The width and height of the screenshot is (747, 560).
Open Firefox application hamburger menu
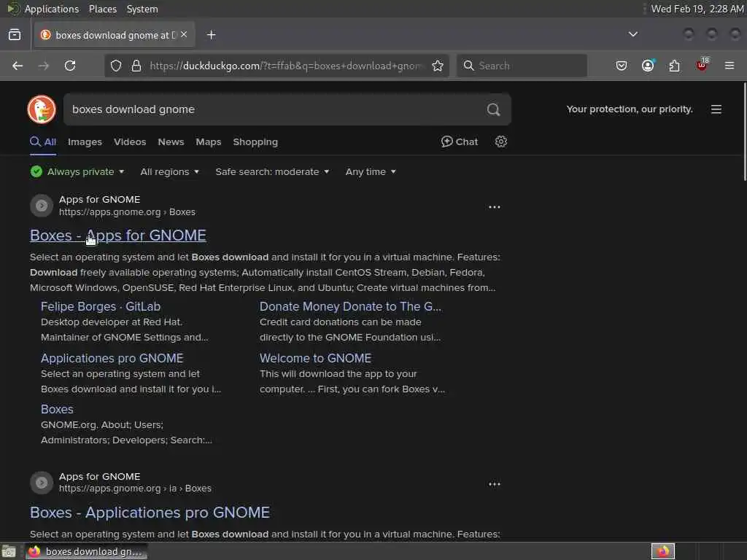click(x=729, y=66)
